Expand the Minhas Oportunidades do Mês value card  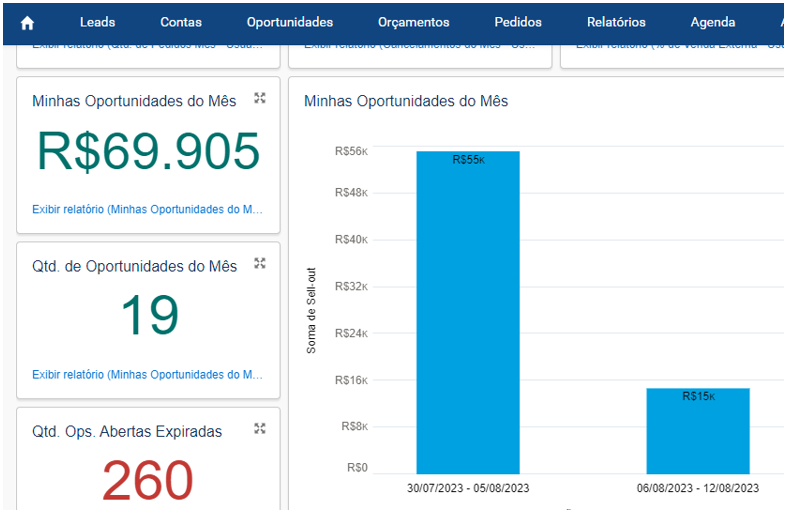(x=260, y=98)
